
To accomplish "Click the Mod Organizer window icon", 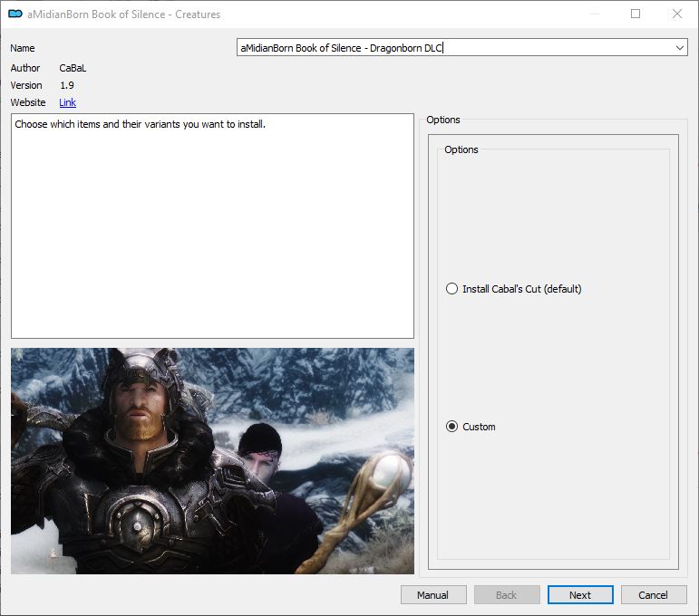I will coord(15,14).
